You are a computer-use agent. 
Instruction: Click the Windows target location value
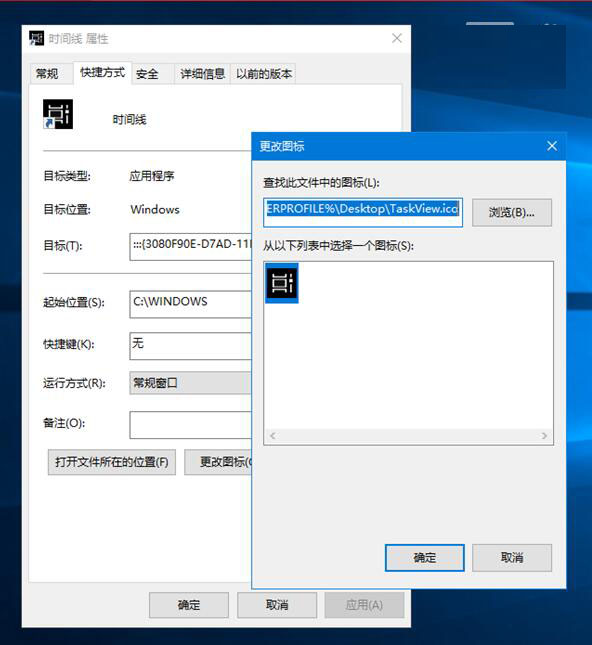pyautogui.click(x=155, y=209)
